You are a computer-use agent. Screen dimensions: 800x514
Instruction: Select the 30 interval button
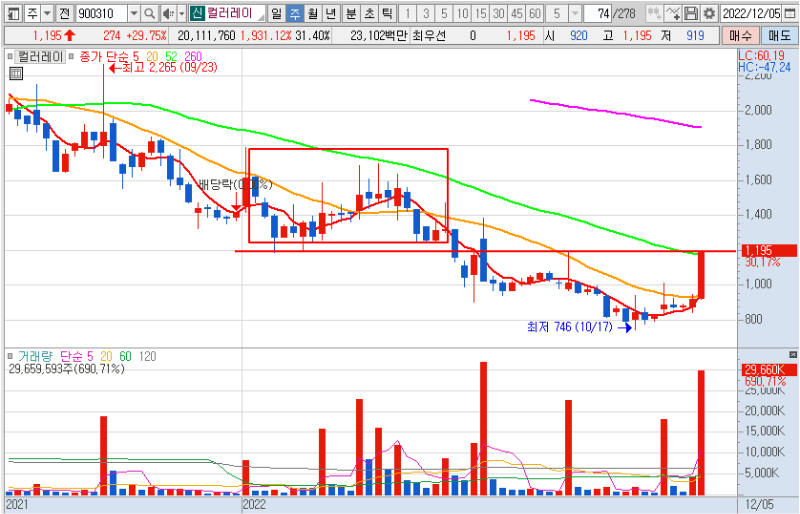(498, 13)
